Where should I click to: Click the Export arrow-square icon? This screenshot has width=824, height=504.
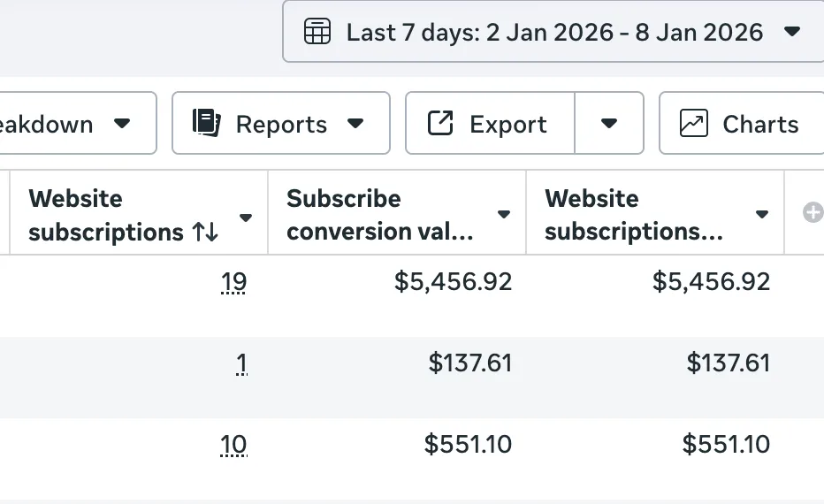(440, 124)
